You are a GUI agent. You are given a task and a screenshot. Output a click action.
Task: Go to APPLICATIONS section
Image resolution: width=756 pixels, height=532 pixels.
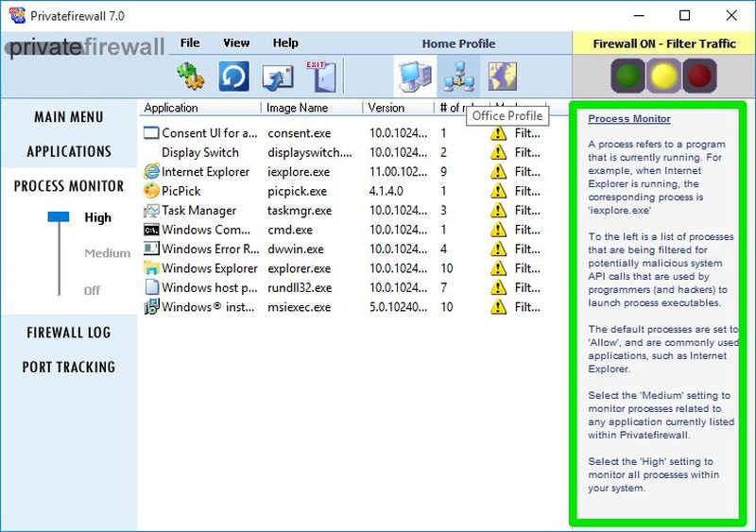coord(69,151)
